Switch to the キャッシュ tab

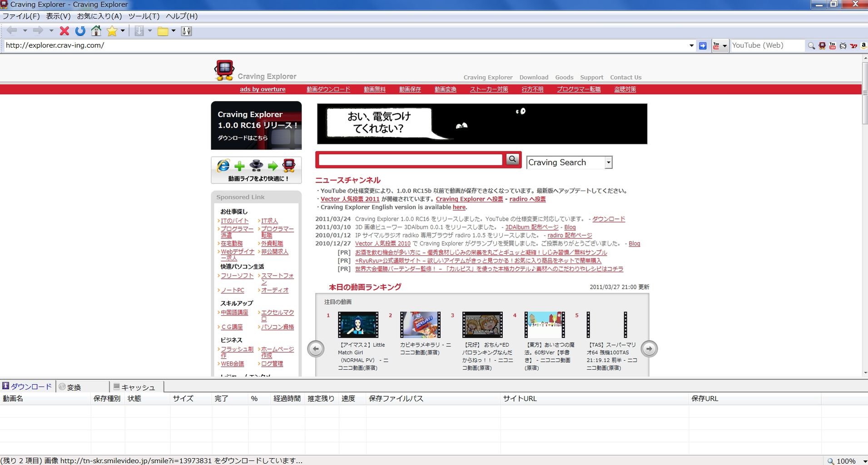pyautogui.click(x=137, y=387)
